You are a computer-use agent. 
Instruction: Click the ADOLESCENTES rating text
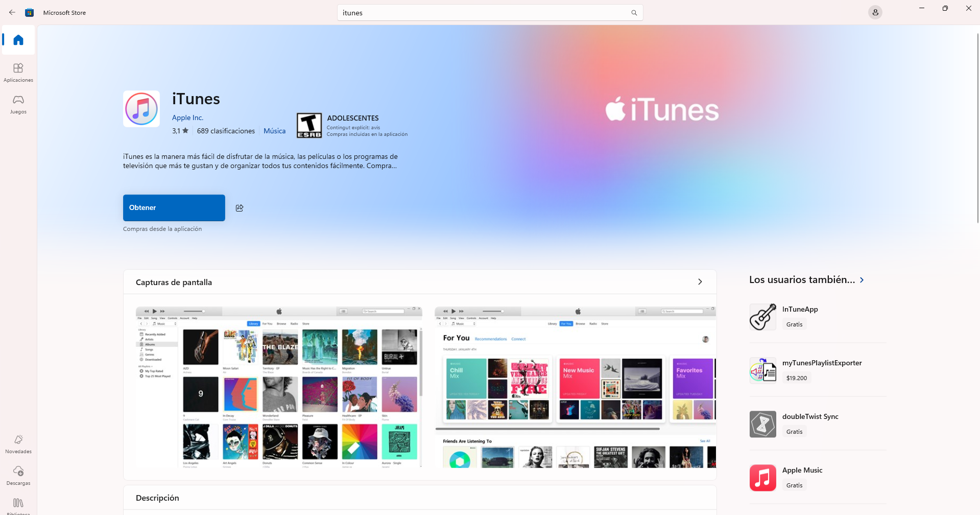coord(353,118)
